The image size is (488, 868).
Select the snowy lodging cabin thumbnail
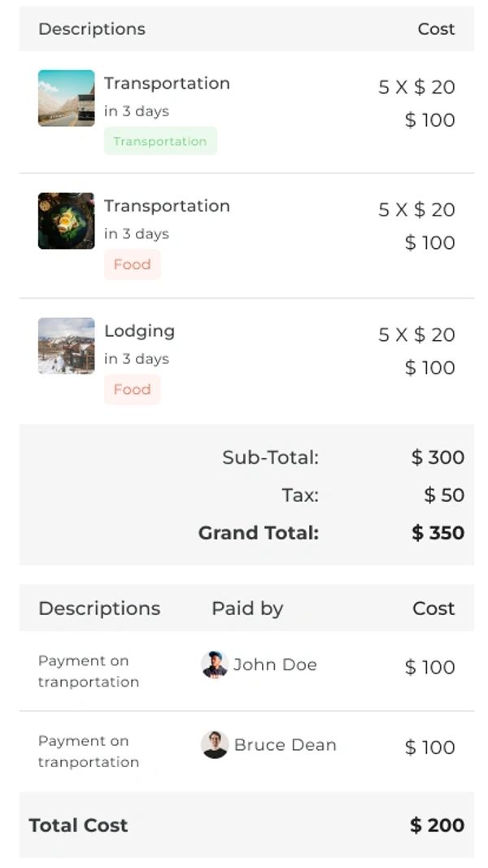(66, 346)
